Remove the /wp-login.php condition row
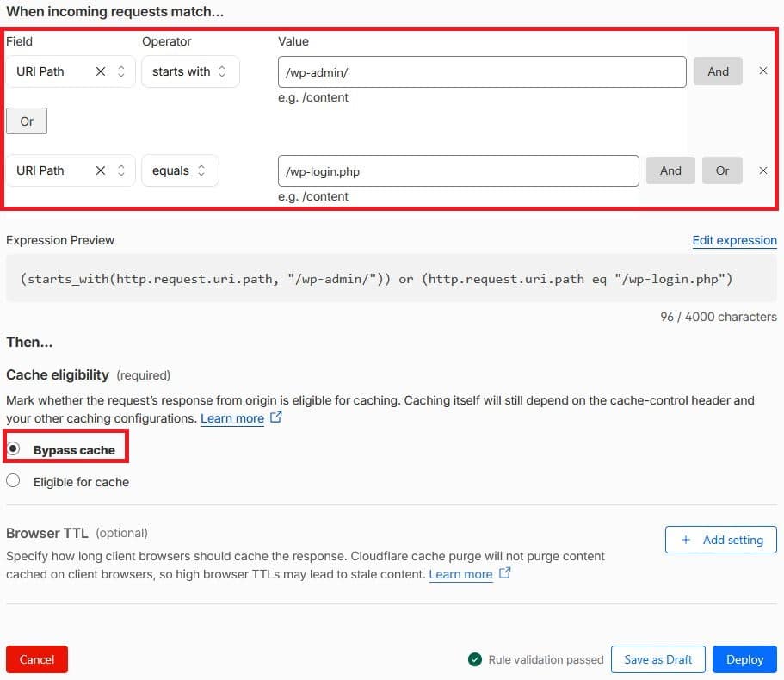This screenshot has width=784, height=680. click(763, 170)
